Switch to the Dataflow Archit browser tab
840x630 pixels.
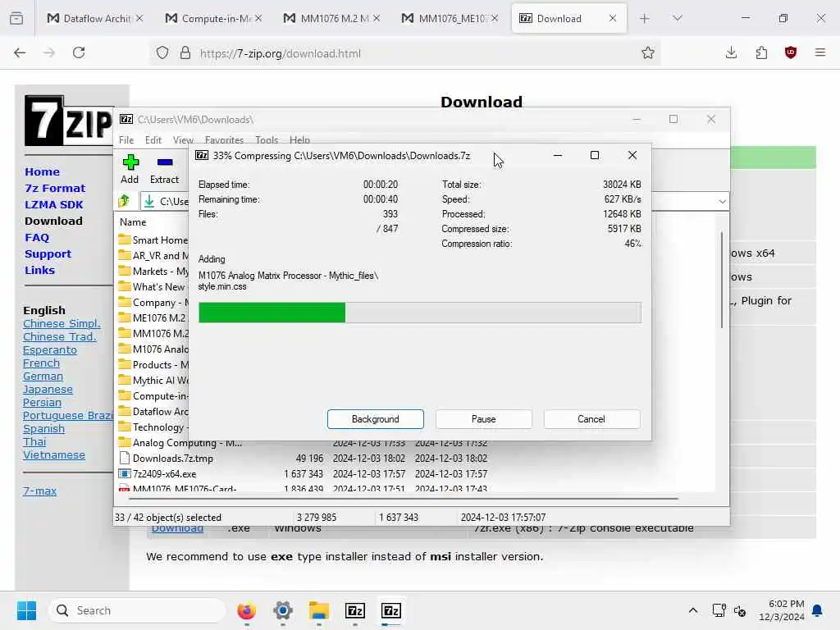click(x=89, y=18)
